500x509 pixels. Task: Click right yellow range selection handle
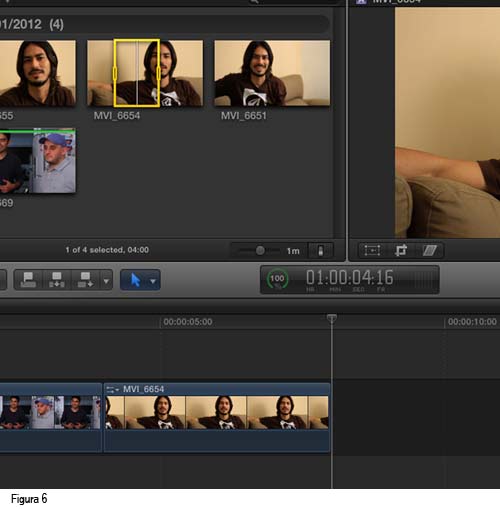point(158,73)
